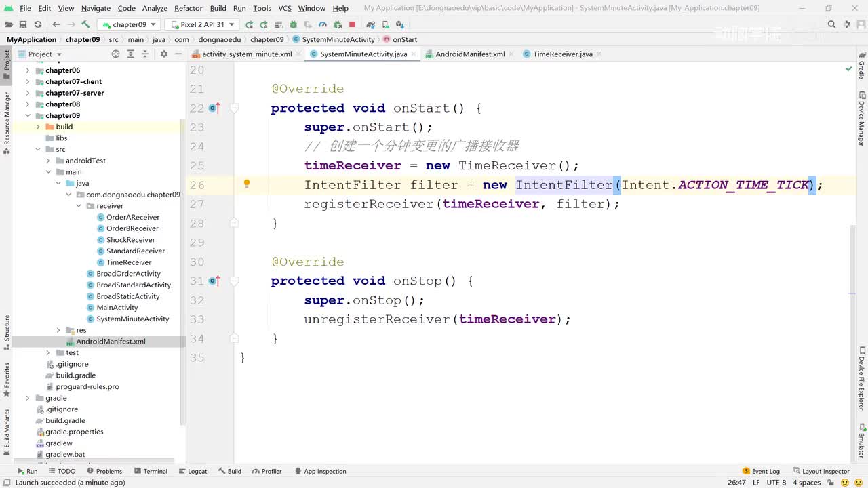Open the Project panel settings gear
This screenshot has width=868, height=488.
[x=163, y=54]
